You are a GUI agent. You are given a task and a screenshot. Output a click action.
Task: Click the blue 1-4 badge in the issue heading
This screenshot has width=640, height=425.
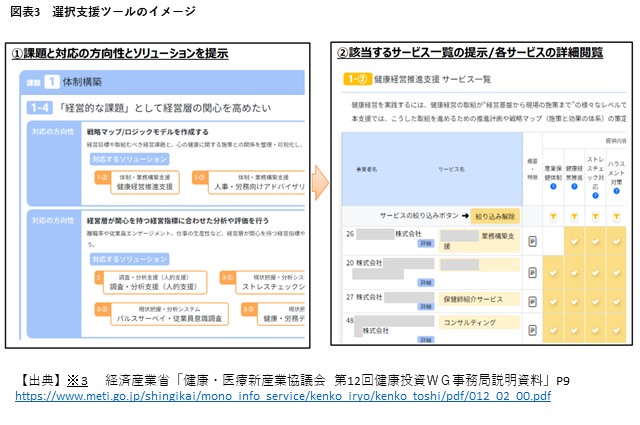[40, 108]
